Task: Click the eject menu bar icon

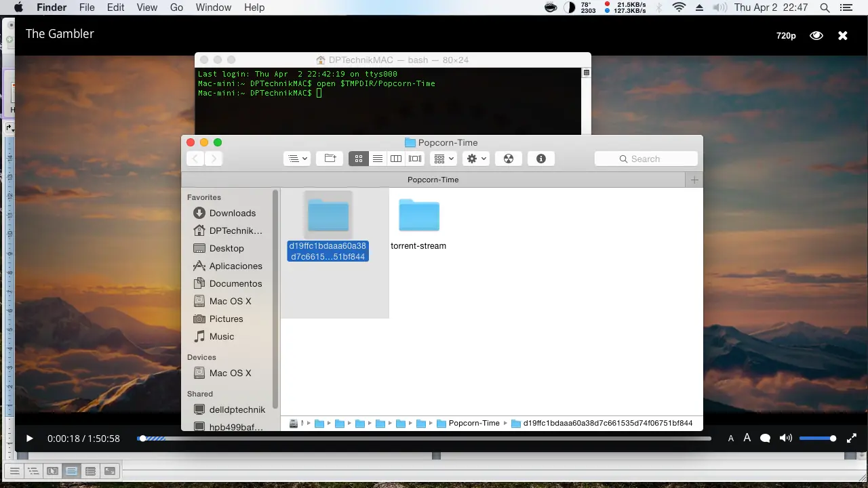Action: (700, 7)
